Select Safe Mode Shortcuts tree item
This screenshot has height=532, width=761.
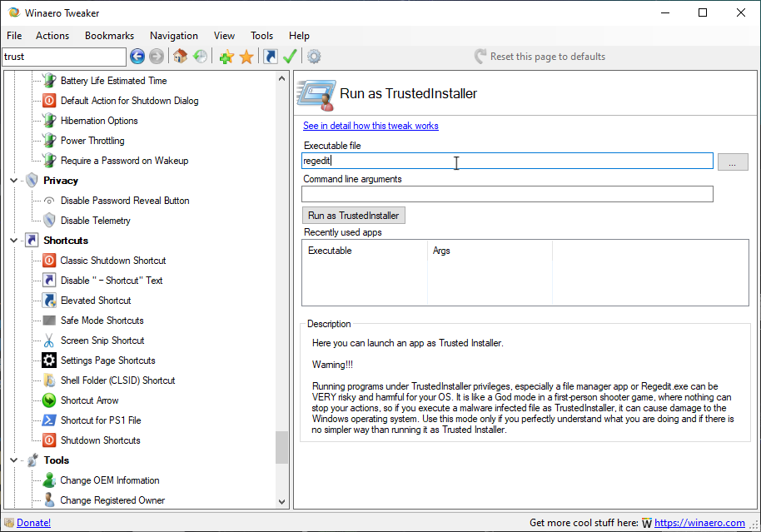[x=102, y=321]
